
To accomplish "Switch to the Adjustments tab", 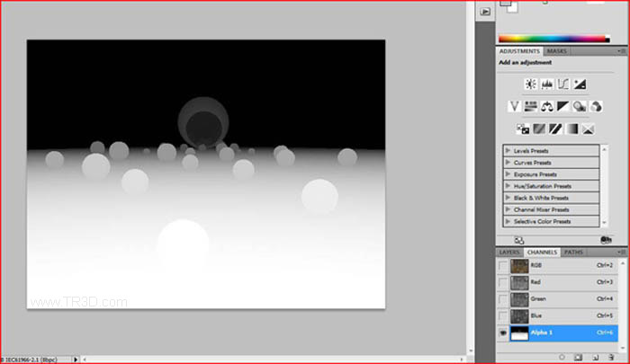I will (519, 51).
